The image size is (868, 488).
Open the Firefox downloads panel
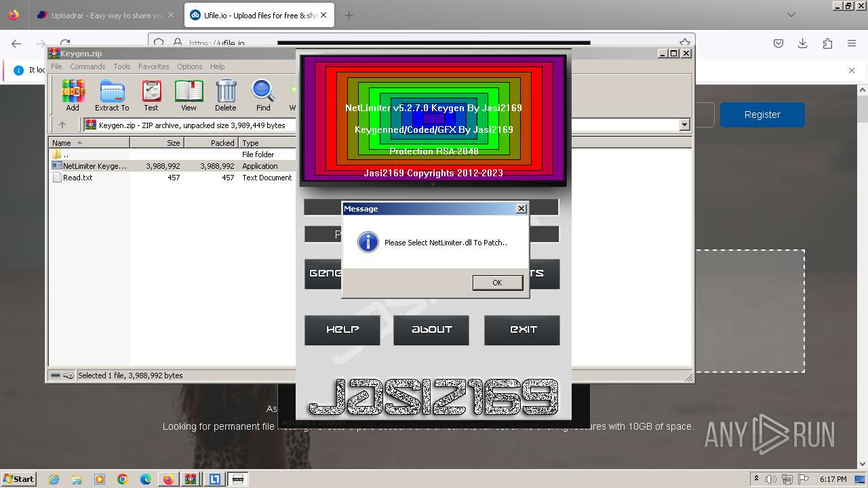803,43
